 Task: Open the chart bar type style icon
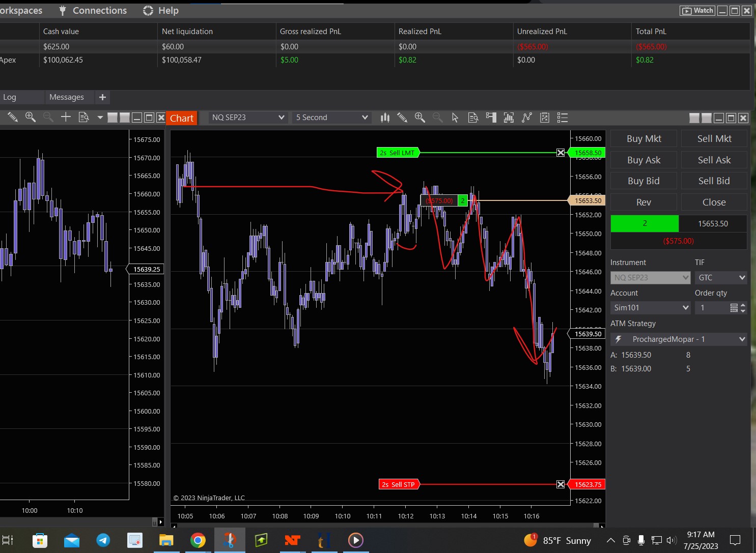tap(385, 118)
